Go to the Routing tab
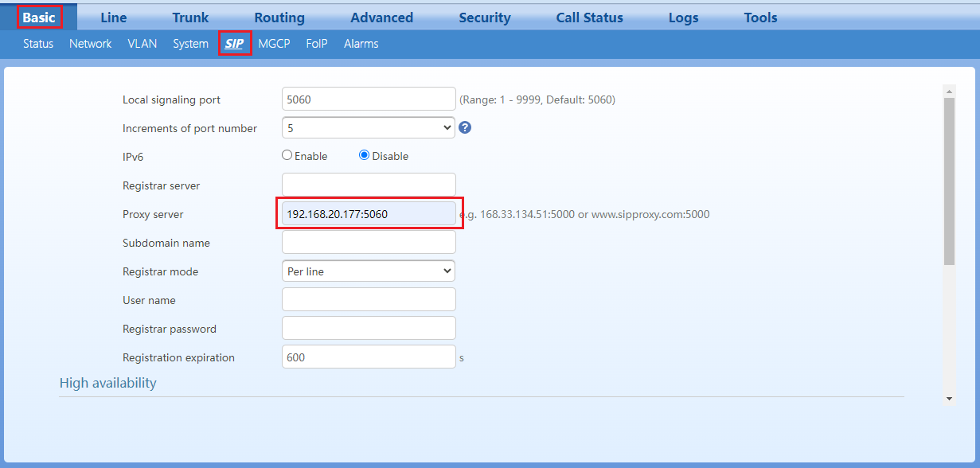The width and height of the screenshot is (980, 468). (x=279, y=18)
